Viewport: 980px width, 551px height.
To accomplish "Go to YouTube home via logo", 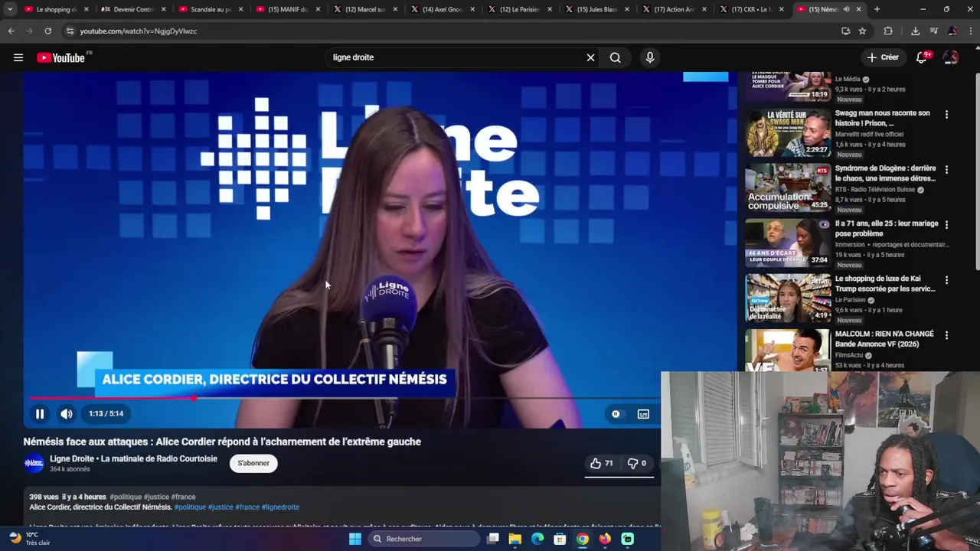I will 60,57.
